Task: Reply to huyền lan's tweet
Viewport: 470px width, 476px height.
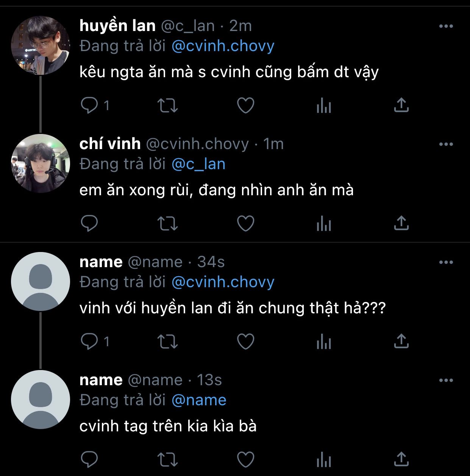Action: 89,105
